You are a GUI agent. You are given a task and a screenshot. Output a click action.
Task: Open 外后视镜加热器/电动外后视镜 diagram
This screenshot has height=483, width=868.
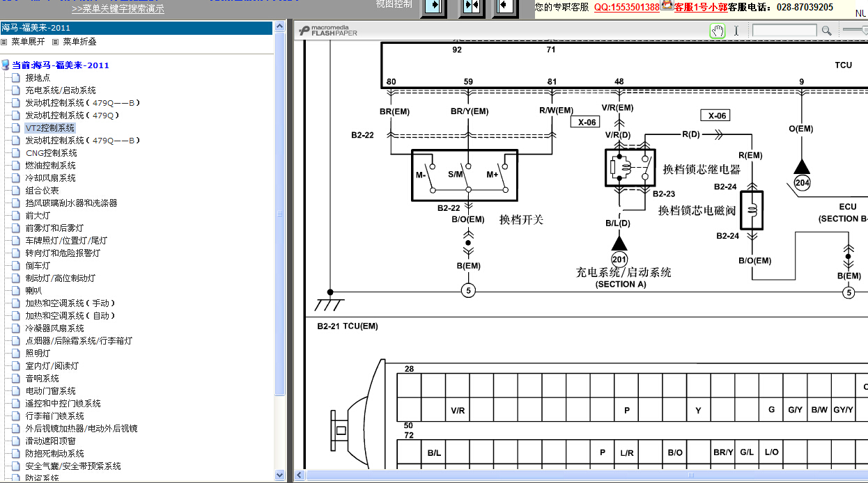(x=82, y=429)
